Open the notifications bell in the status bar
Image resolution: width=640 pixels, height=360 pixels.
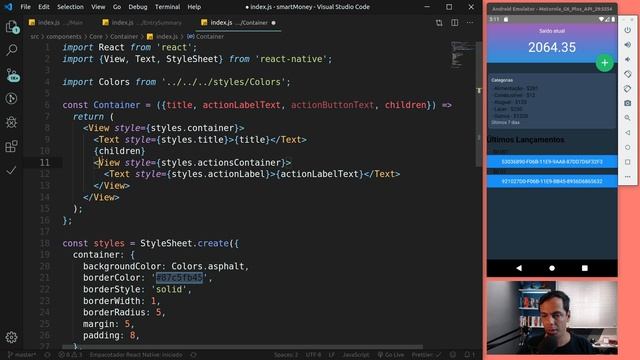click(x=469, y=355)
